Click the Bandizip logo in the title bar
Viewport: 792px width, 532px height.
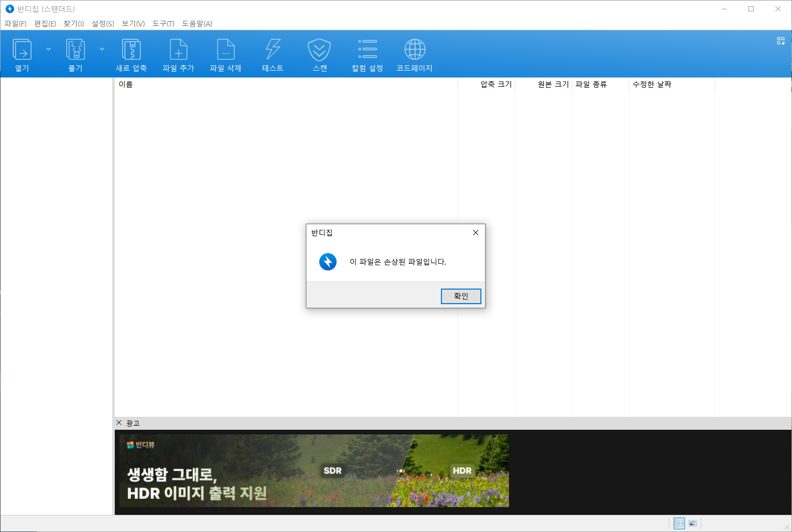tap(9, 9)
